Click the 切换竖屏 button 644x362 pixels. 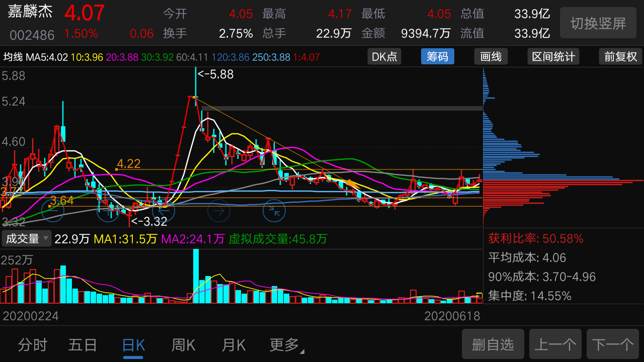pyautogui.click(x=598, y=23)
